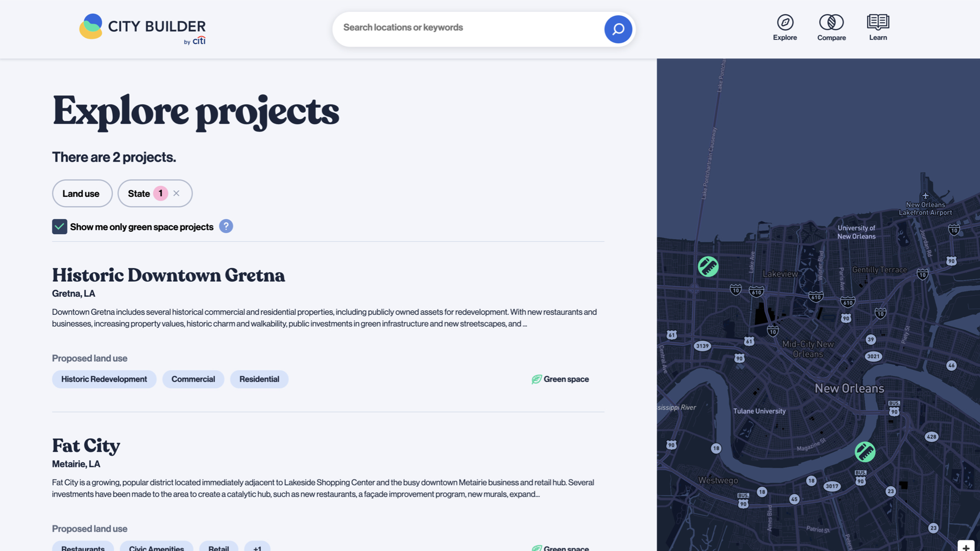The image size is (980, 551).
Task: Click the Commercial land use tag
Action: point(193,379)
